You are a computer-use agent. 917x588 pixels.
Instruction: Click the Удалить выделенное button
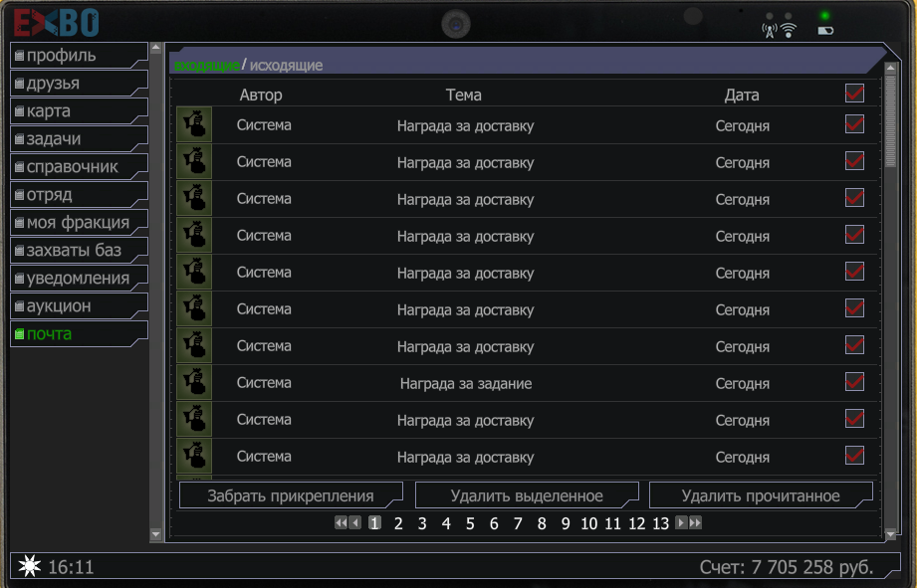(x=527, y=495)
